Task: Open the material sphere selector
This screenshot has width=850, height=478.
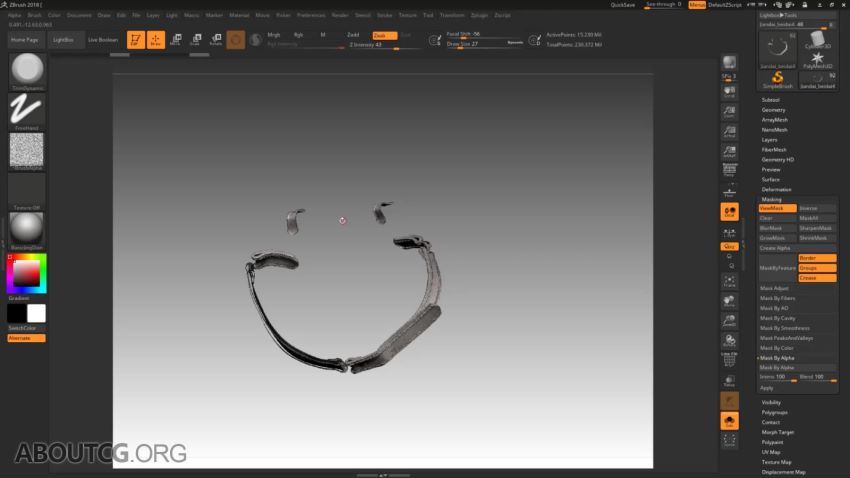Action: tap(27, 231)
